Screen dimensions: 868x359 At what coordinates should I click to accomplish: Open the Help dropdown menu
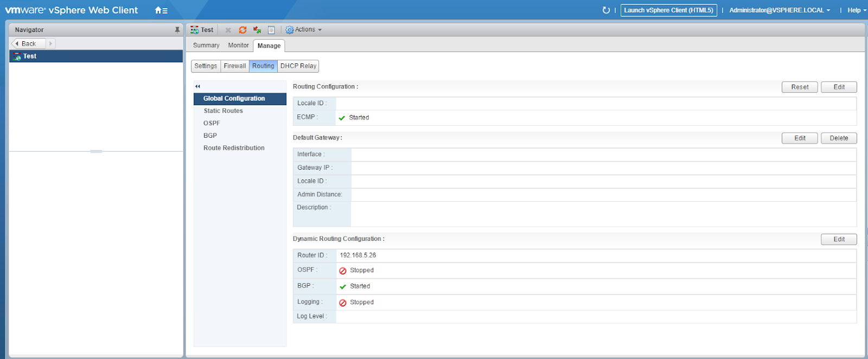(857, 10)
